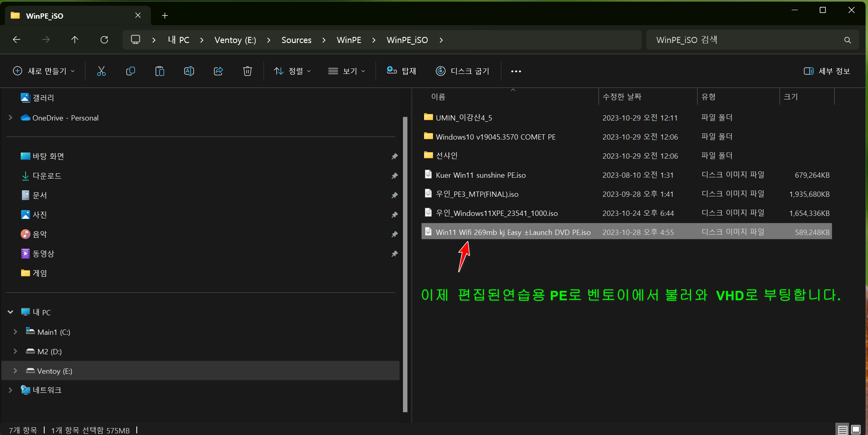Toggle 세부 정보 details pane

pyautogui.click(x=827, y=71)
